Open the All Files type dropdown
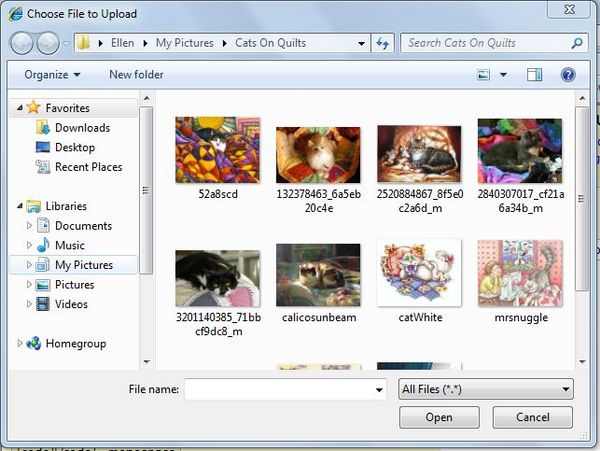 [x=486, y=389]
